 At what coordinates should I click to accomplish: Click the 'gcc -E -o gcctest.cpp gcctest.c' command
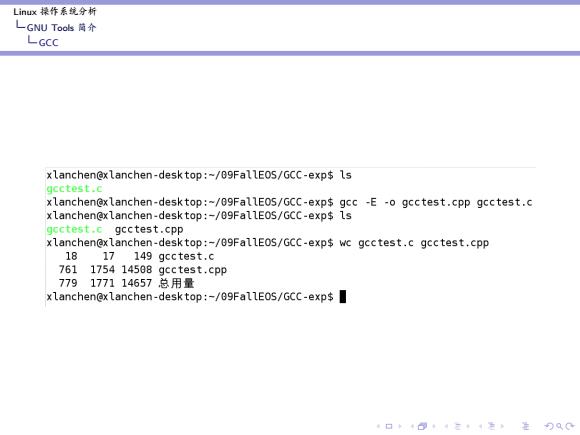(436, 202)
